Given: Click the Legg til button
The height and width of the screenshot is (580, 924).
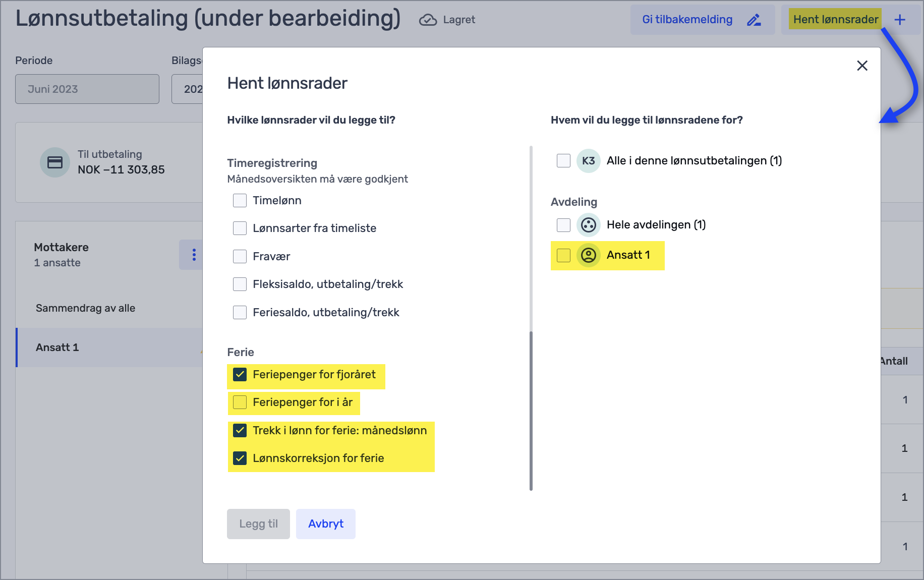Looking at the screenshot, I should click(x=258, y=524).
